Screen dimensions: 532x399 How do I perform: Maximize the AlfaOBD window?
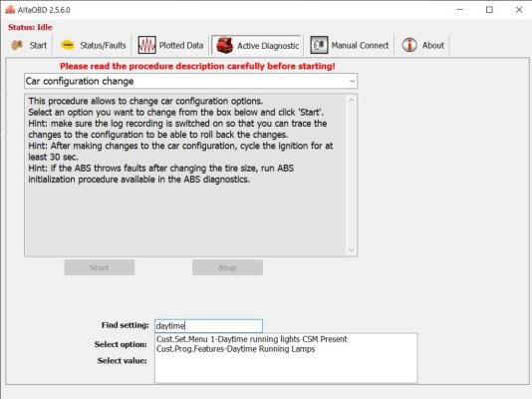pyautogui.click(x=489, y=10)
